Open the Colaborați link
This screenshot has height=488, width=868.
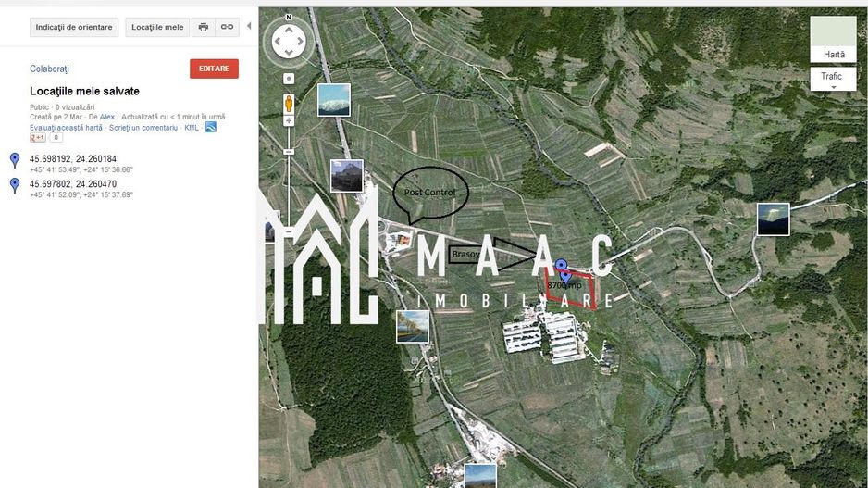[x=49, y=69]
